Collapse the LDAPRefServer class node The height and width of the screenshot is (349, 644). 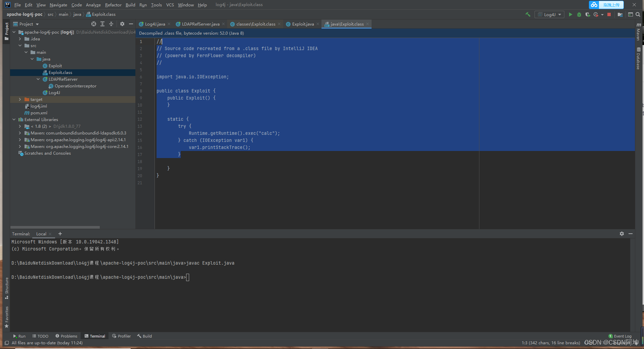point(38,79)
